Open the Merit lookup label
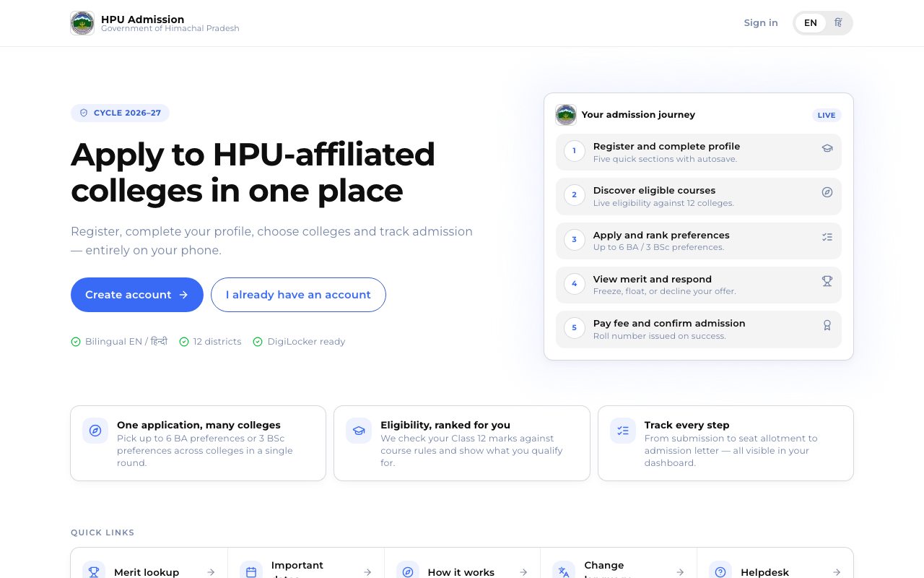Viewport: 924px width, 578px height. pos(147,572)
